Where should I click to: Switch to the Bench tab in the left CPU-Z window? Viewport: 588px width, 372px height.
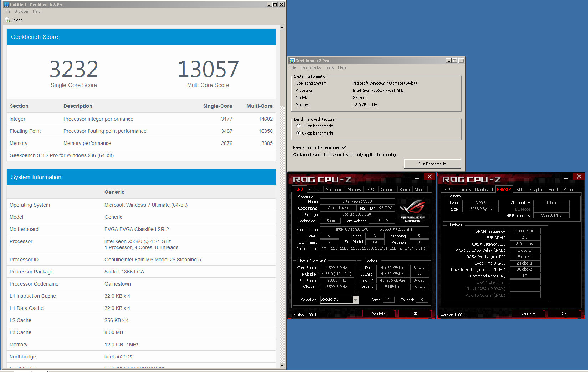tap(405, 190)
